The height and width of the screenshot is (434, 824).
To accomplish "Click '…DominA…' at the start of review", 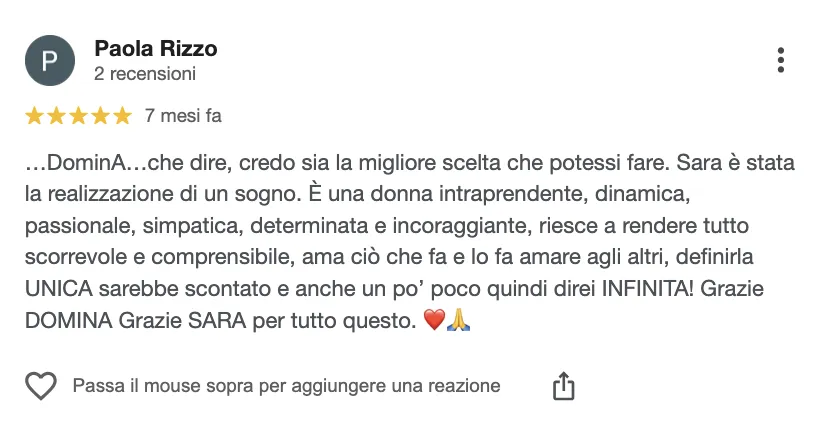I will 86,160.
